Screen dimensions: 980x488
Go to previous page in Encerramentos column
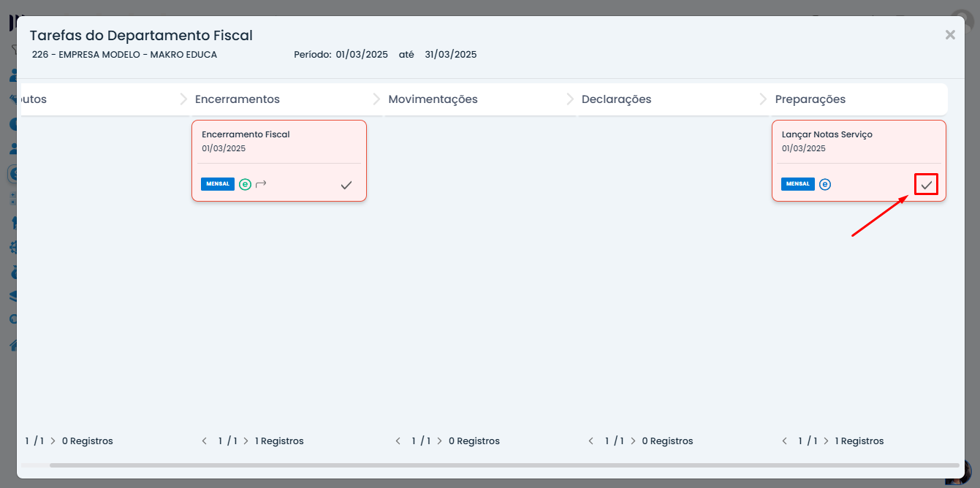[x=205, y=441]
